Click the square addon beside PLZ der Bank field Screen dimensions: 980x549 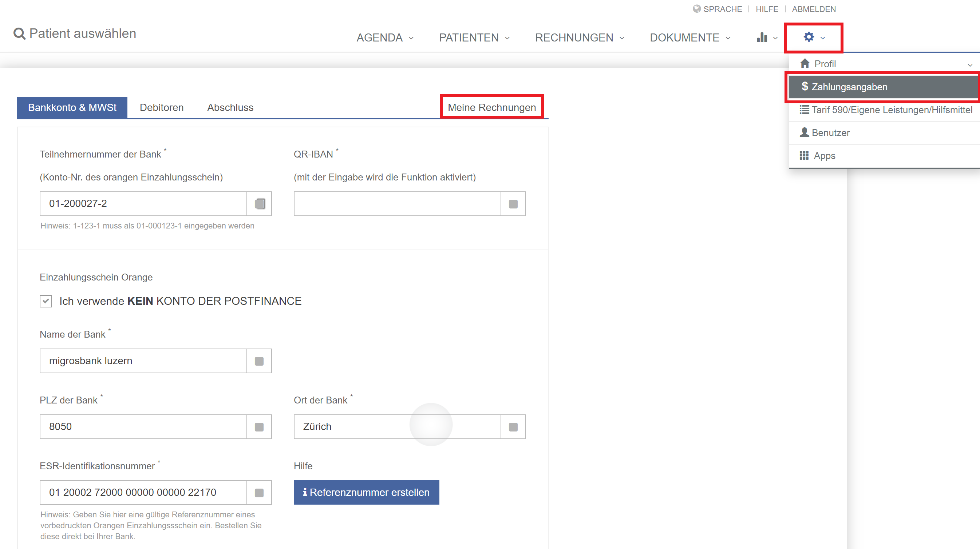click(x=260, y=427)
